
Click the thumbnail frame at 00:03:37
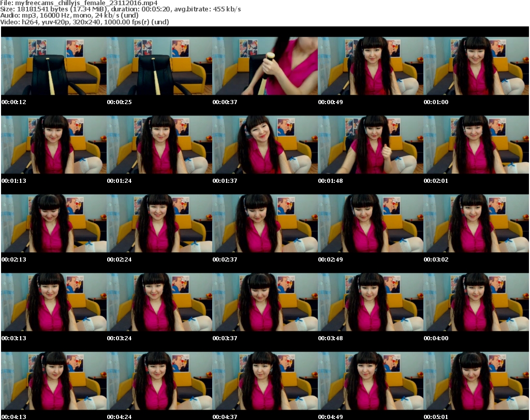click(x=265, y=302)
